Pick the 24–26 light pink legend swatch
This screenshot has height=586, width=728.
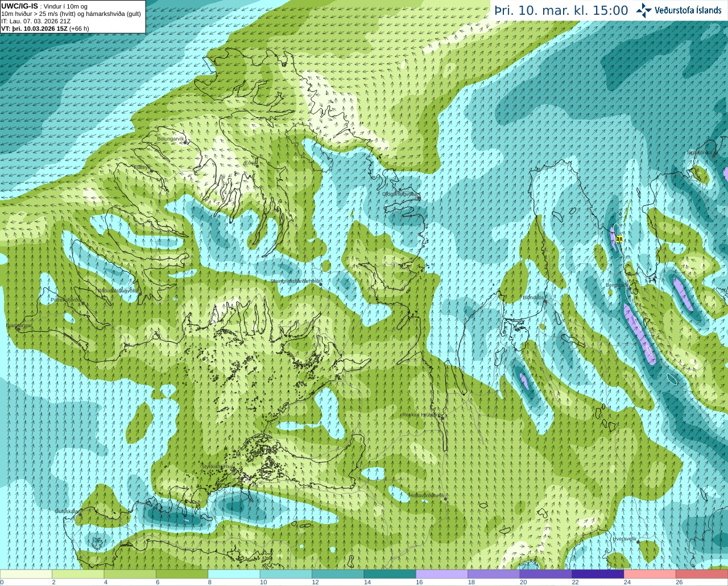[x=650, y=574]
